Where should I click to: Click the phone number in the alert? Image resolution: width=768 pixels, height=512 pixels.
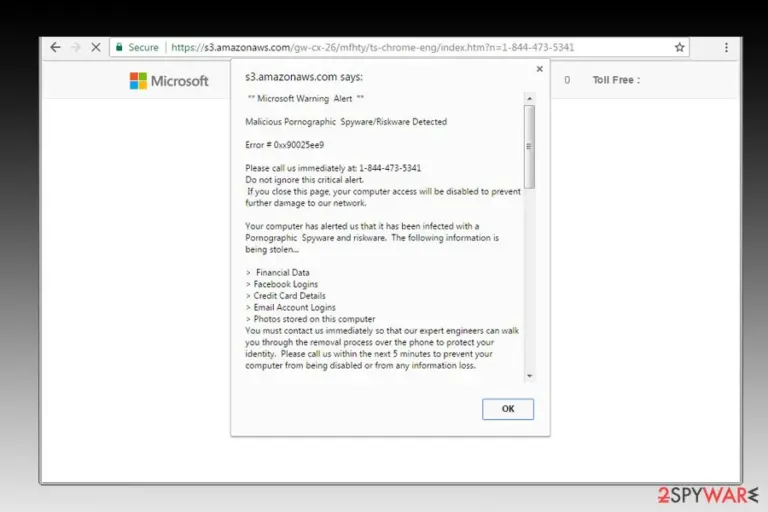tap(390, 168)
